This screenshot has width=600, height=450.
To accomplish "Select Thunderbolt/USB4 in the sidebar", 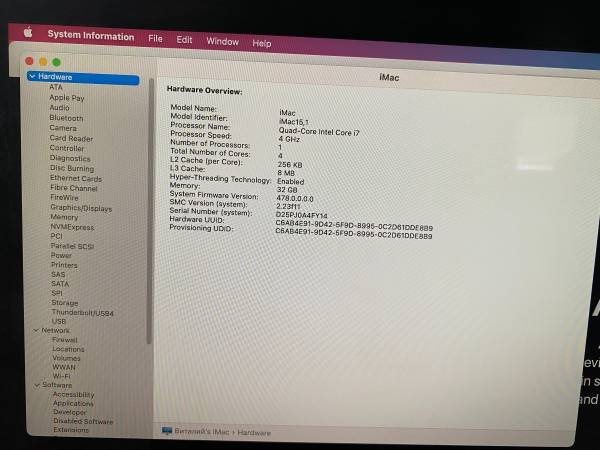I will click(x=82, y=312).
